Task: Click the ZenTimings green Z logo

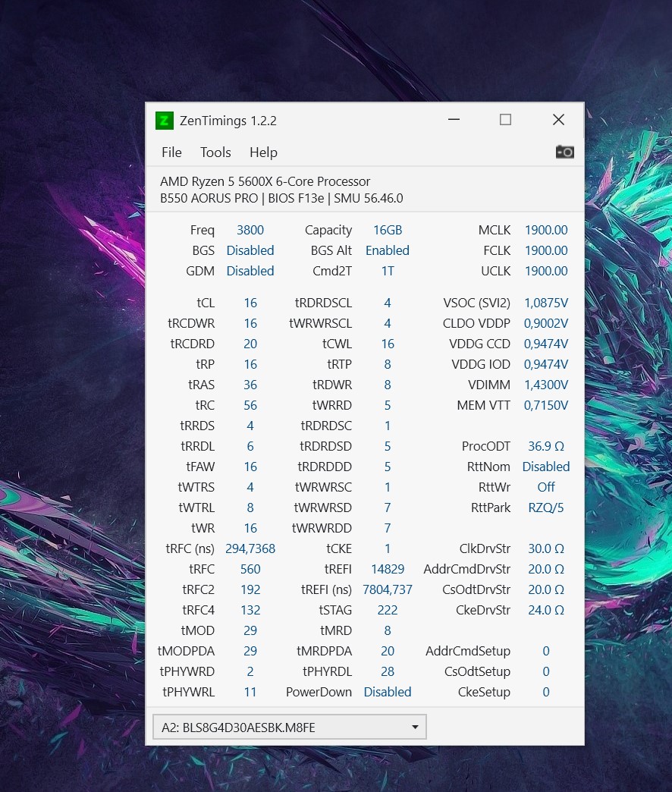Action: [164, 121]
